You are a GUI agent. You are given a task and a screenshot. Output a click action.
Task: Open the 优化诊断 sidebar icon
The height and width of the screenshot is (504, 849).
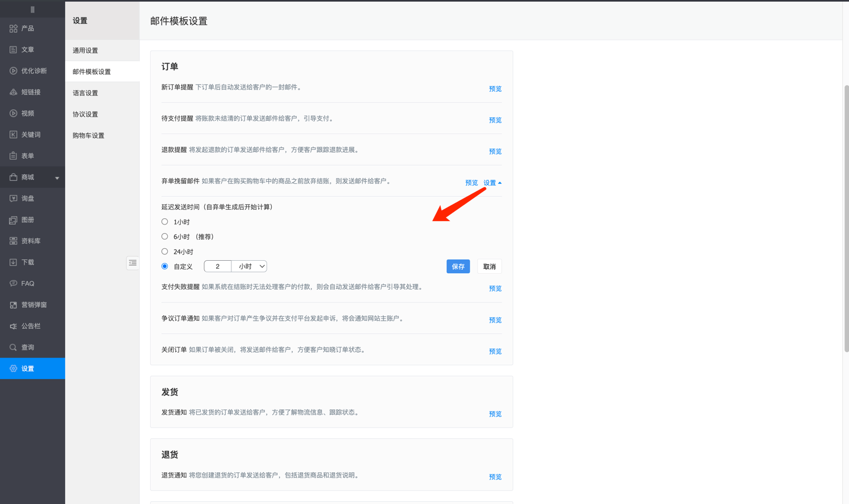(13, 71)
